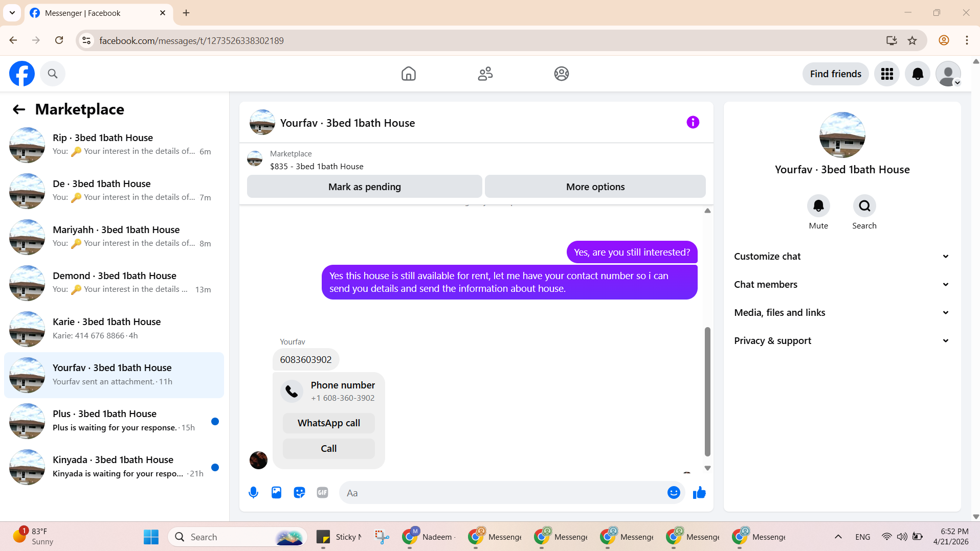The image size is (980, 551).
Task: Open the De 3bed 1bath House chat
Action: click(114, 191)
